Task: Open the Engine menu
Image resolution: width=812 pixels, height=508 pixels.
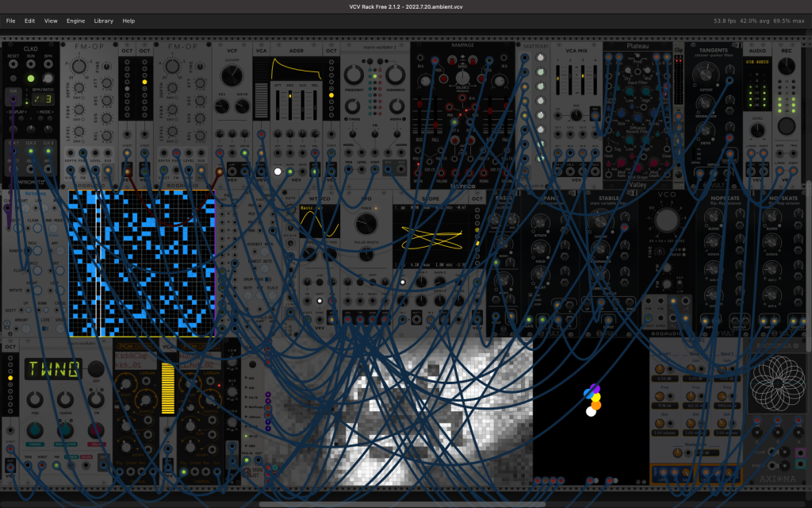Action: [75, 21]
